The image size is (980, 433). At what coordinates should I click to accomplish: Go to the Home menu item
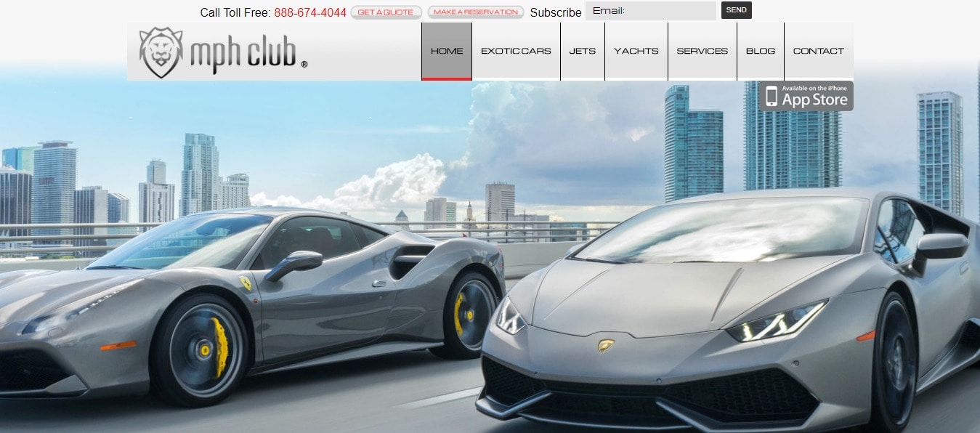click(447, 51)
